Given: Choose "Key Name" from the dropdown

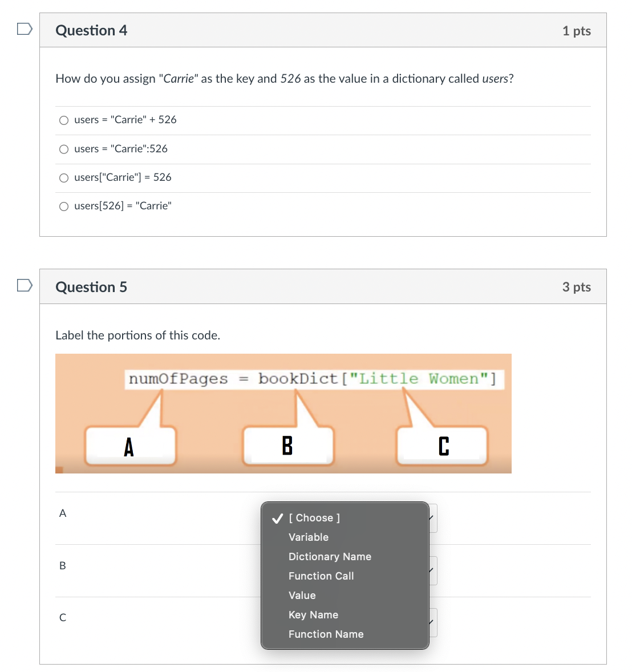Looking at the screenshot, I should tap(313, 614).
